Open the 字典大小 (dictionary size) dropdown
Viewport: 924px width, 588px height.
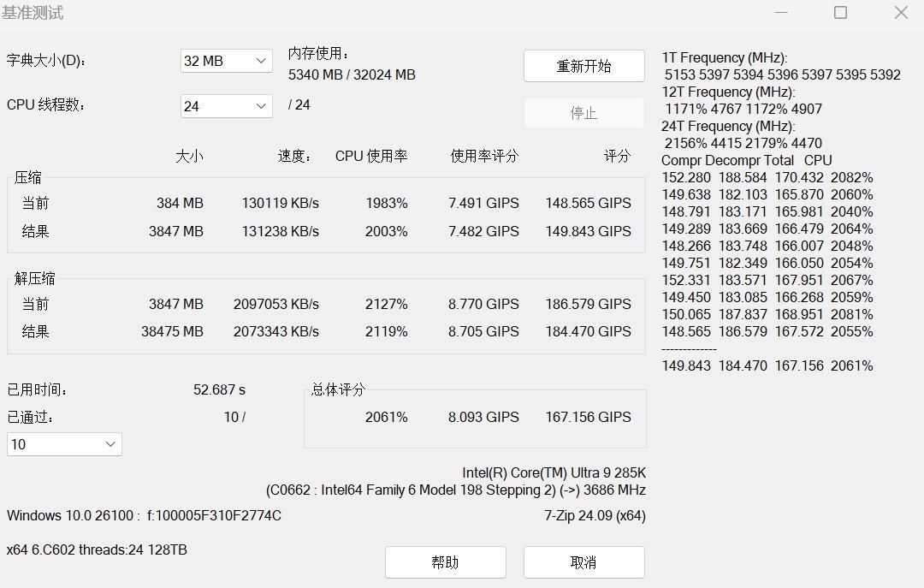226,61
